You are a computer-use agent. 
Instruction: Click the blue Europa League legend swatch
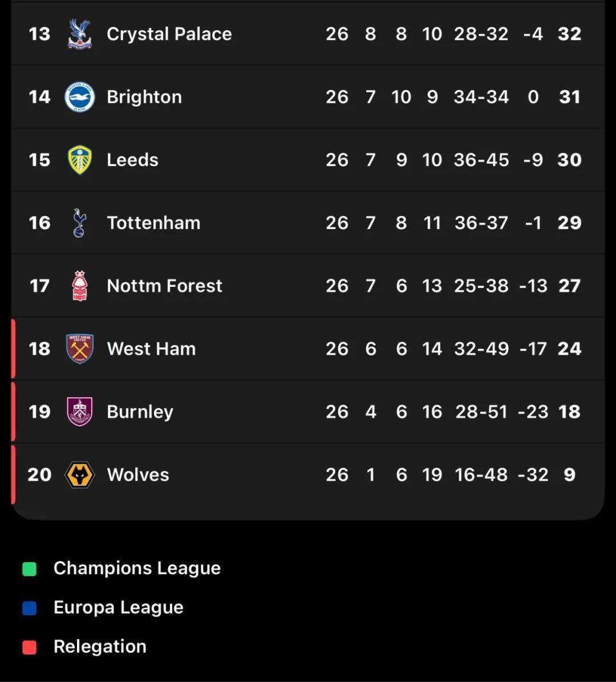30,608
